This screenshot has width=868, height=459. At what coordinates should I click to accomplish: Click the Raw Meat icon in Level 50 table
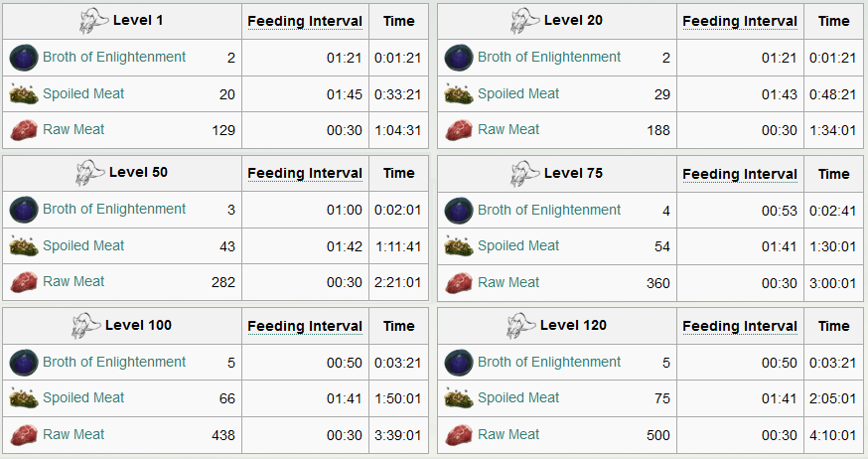24,282
